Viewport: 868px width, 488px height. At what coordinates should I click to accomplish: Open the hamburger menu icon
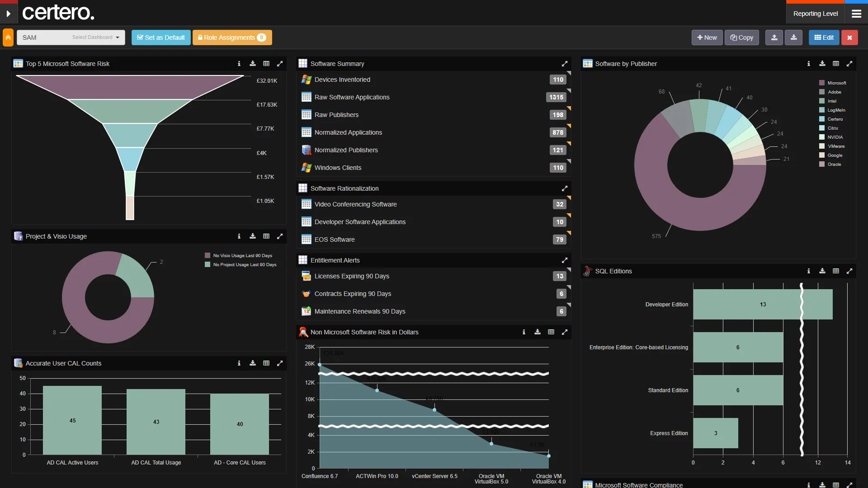pyautogui.click(x=856, y=14)
